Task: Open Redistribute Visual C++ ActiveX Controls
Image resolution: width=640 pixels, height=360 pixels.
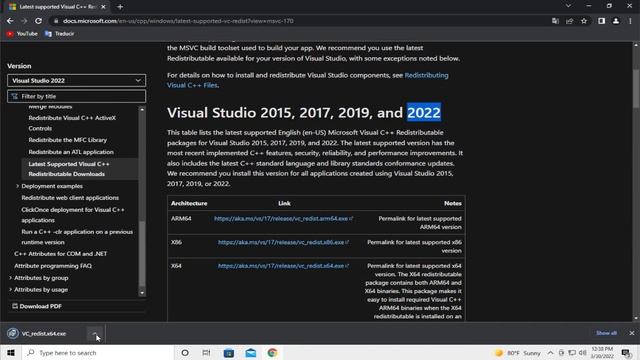Action: (72, 123)
